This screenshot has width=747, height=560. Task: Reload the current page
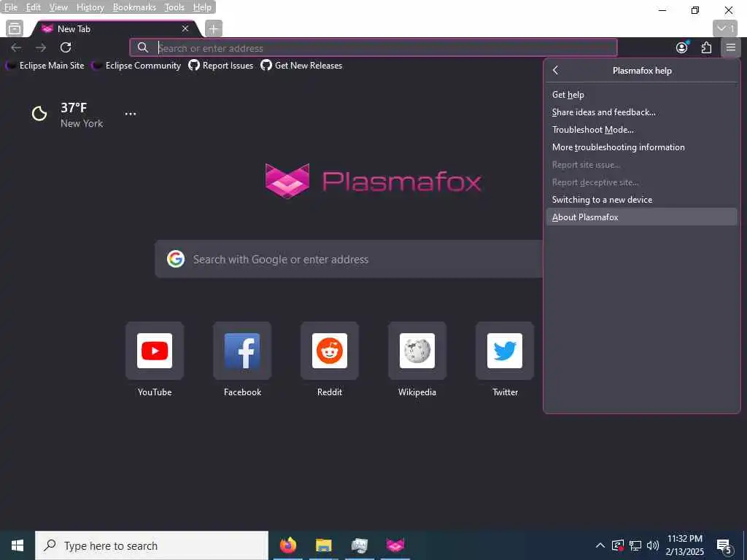[x=66, y=47]
